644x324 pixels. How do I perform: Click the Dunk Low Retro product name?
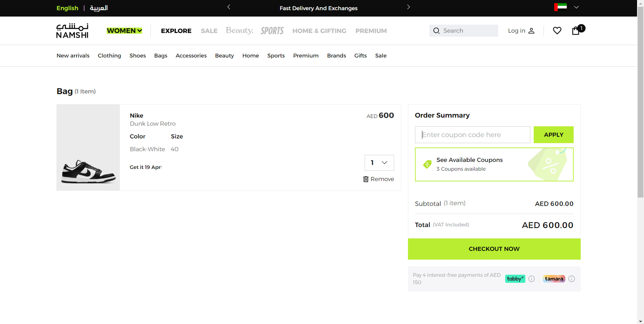[152, 124]
